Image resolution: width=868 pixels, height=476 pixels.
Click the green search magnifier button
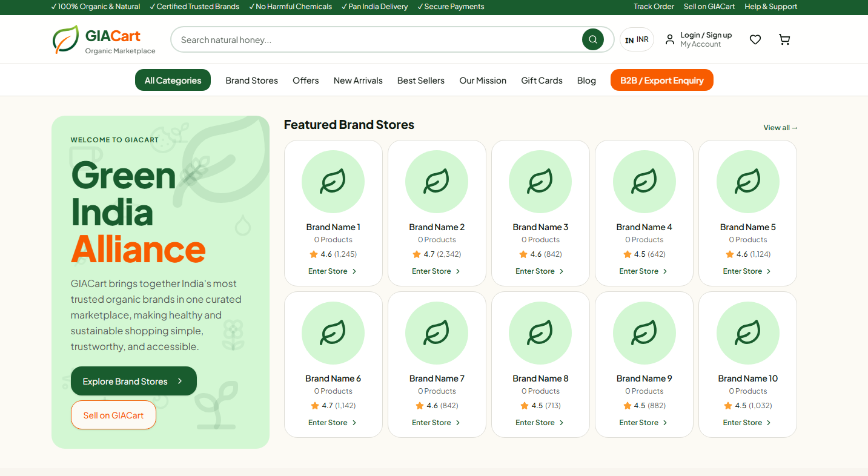(593, 39)
